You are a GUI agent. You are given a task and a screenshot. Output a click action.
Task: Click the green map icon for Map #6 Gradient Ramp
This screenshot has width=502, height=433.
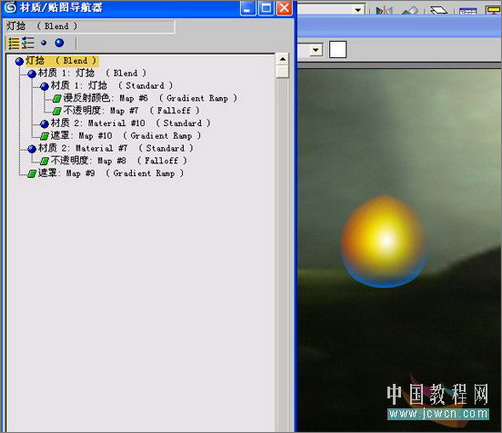tap(57, 99)
